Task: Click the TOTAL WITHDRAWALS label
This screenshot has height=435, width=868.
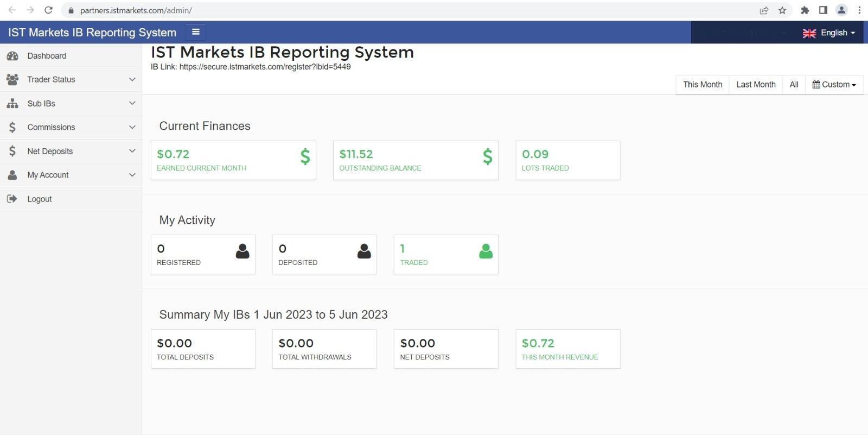Action: pos(315,357)
